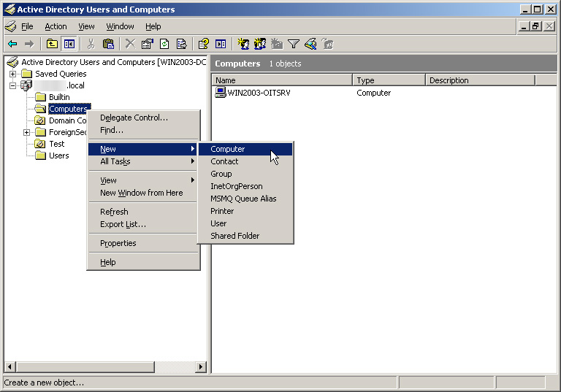
Task: Choose Export List... in context menu
Action: tap(143, 224)
